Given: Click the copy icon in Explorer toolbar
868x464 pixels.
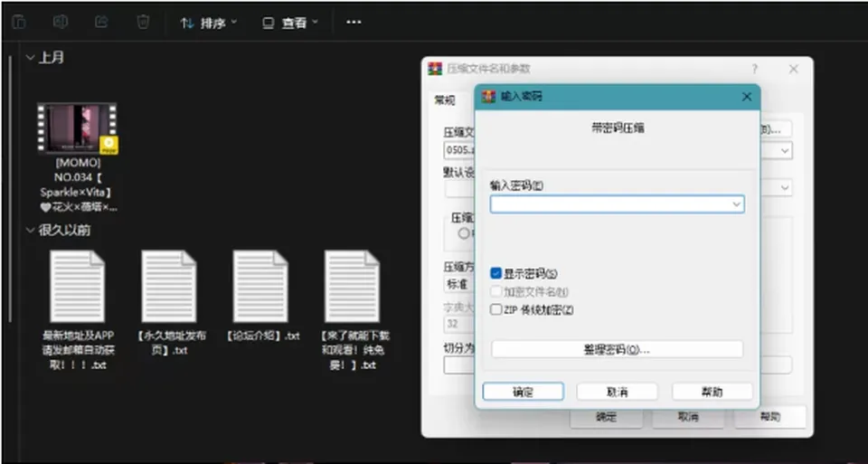Looking at the screenshot, I should [19, 22].
